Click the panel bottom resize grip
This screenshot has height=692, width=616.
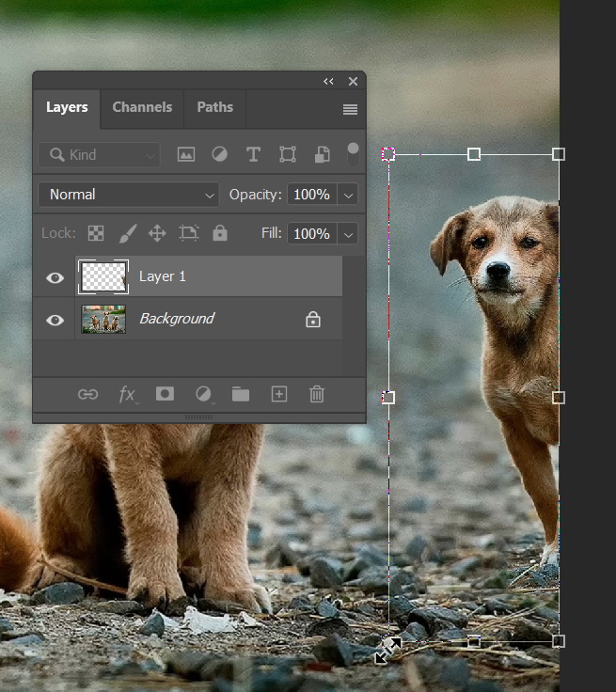point(198,417)
